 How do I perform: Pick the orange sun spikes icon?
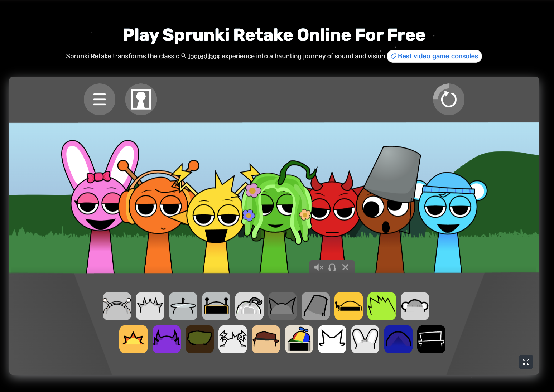click(x=133, y=339)
